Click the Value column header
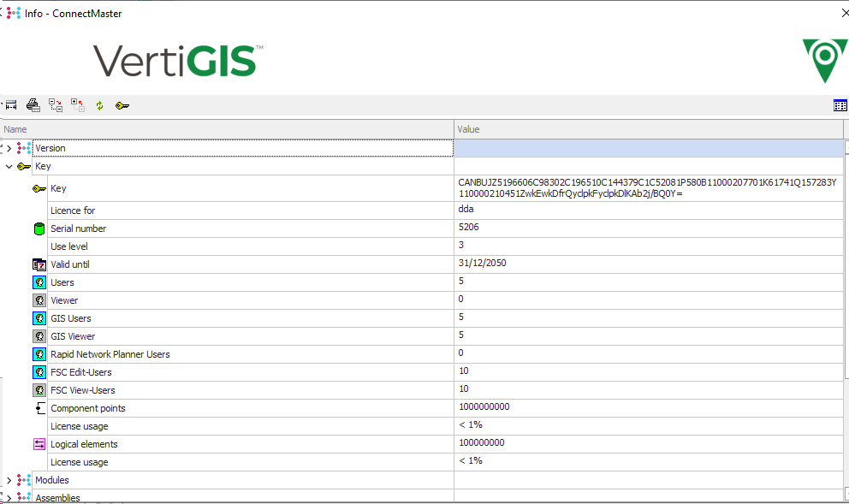This screenshot has height=504, width=849. click(x=649, y=129)
